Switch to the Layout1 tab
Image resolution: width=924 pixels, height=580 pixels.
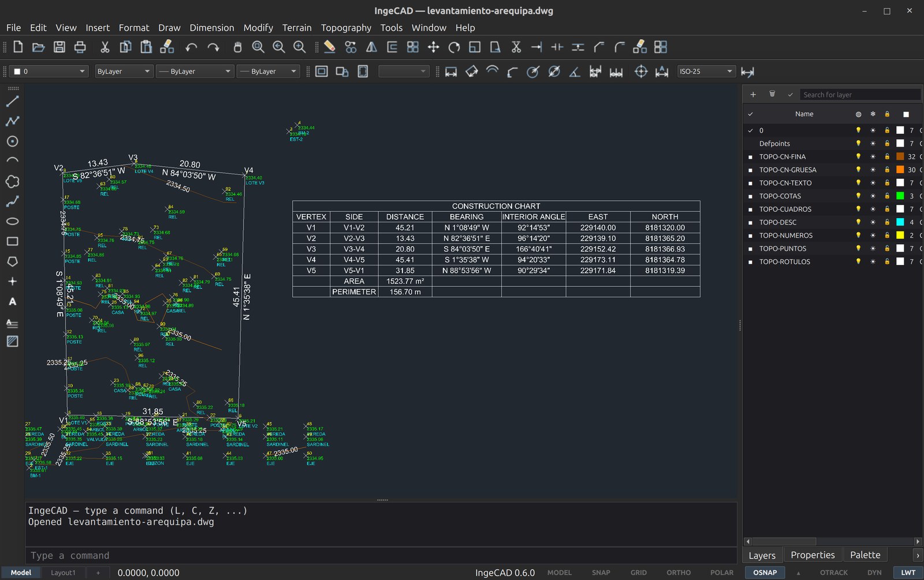point(63,572)
